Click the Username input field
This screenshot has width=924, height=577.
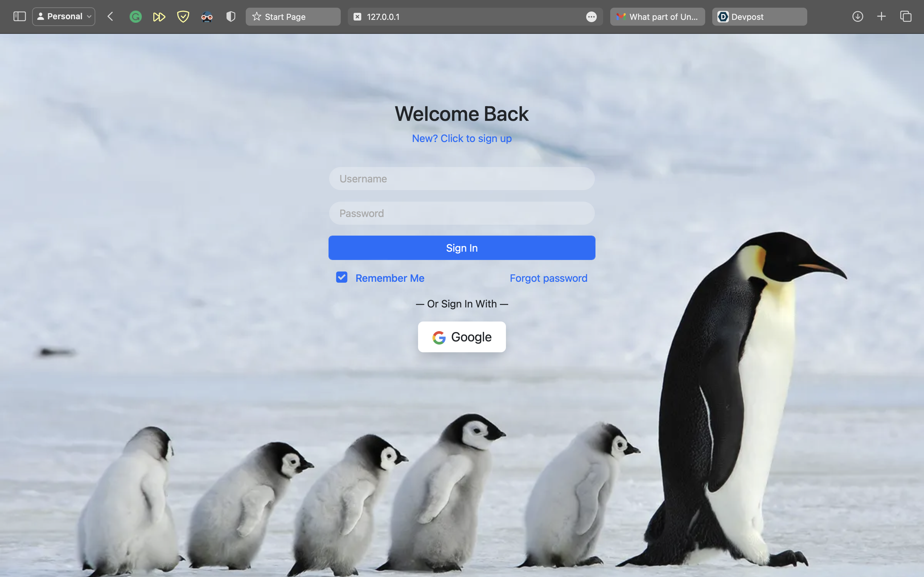[462, 179]
